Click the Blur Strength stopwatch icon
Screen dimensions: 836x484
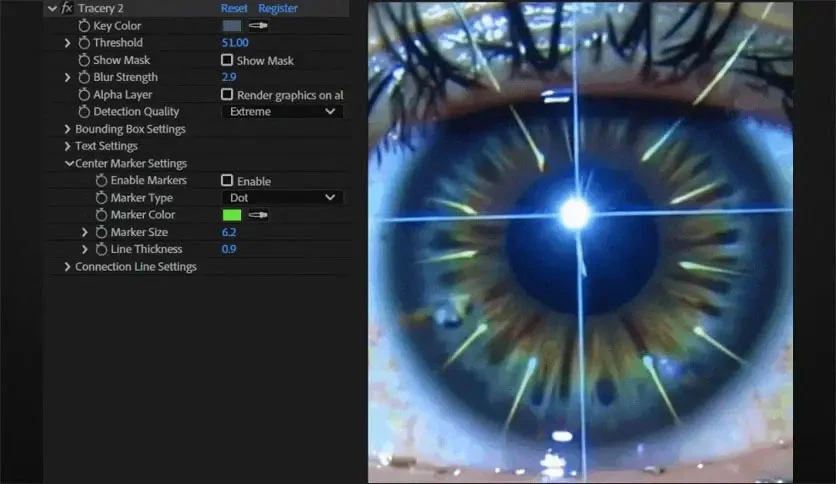tap(84, 77)
